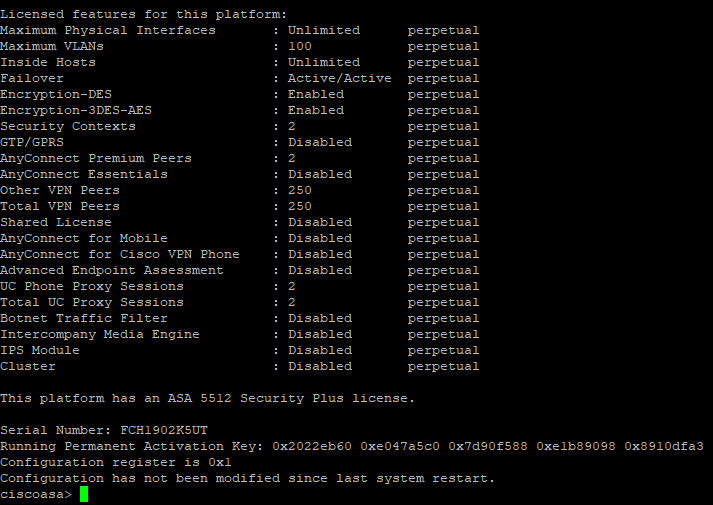Click the 'GTP/GPRS' feature label
Screen dimensions: 713x505
(x=32, y=142)
